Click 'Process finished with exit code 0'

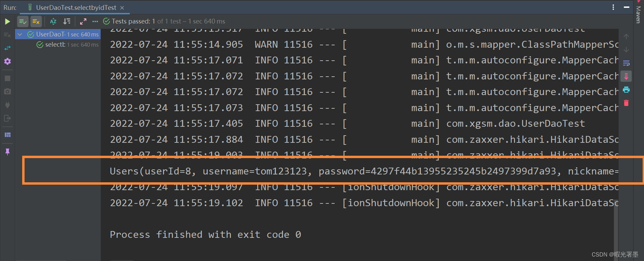point(205,234)
